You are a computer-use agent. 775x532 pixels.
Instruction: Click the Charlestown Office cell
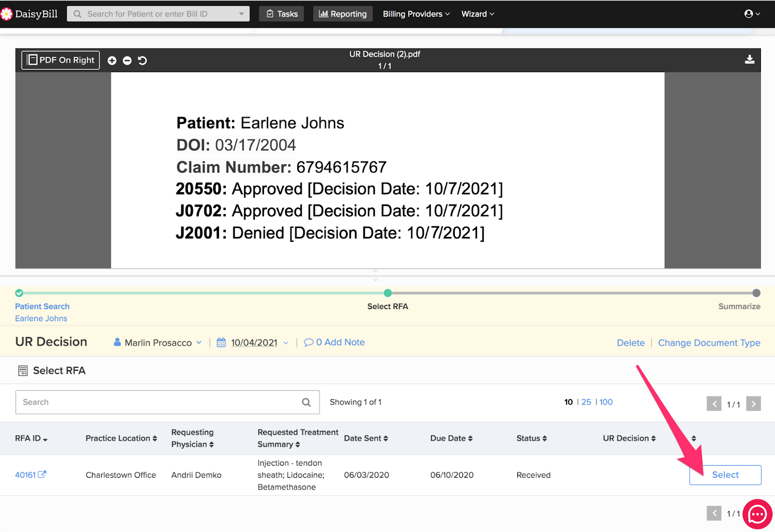click(121, 475)
